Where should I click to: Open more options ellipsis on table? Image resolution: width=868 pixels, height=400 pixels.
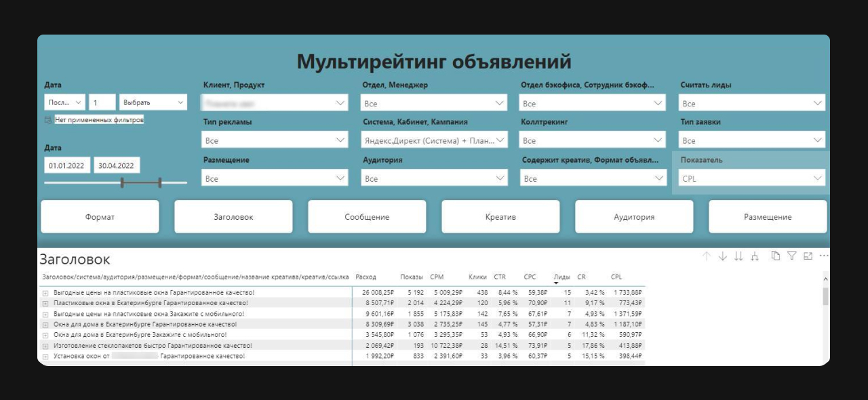(824, 256)
